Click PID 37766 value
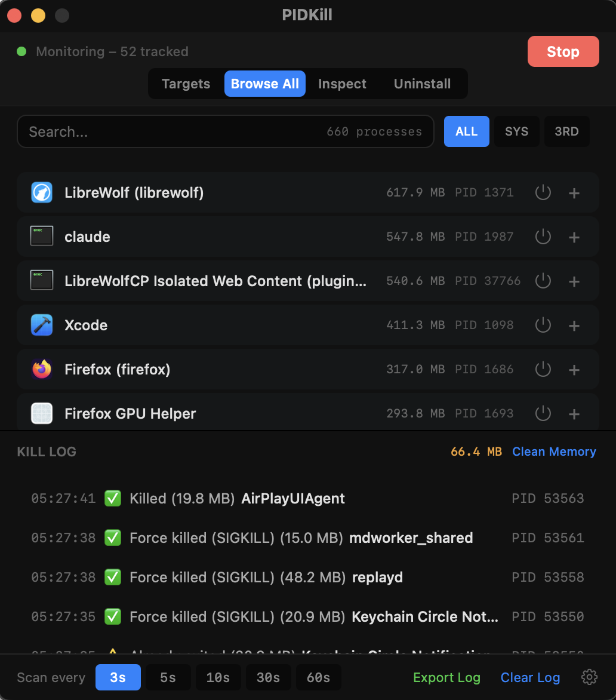 488,281
